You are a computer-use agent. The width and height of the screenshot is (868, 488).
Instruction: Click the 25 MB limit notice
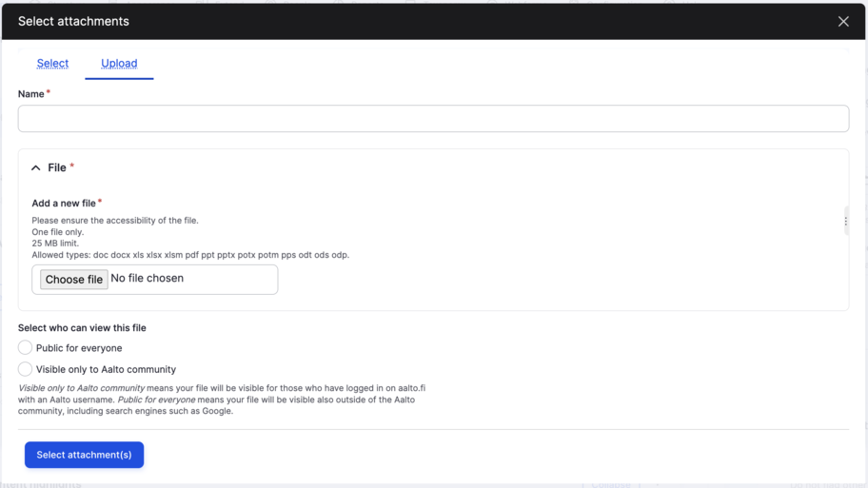coord(55,244)
